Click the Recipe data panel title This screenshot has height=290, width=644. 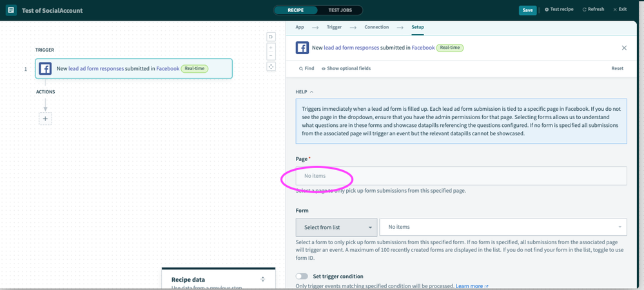click(x=188, y=279)
